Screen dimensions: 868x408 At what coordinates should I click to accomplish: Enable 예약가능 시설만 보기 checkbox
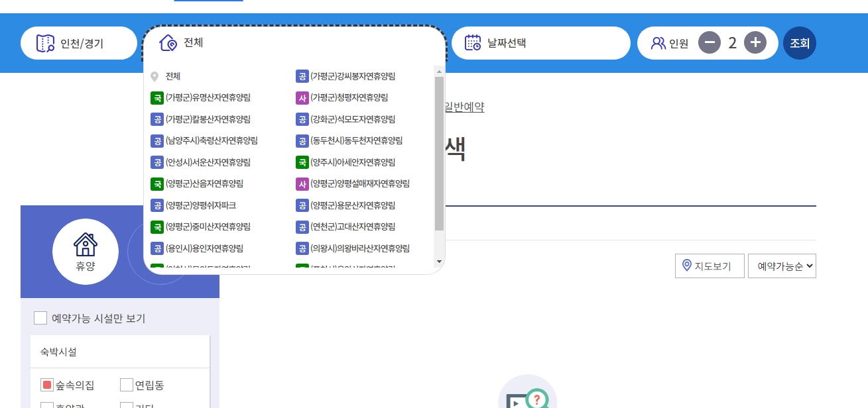(x=40, y=319)
